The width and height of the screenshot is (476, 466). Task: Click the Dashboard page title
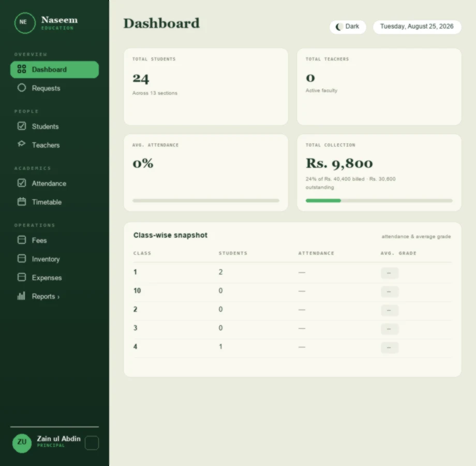[x=161, y=23]
